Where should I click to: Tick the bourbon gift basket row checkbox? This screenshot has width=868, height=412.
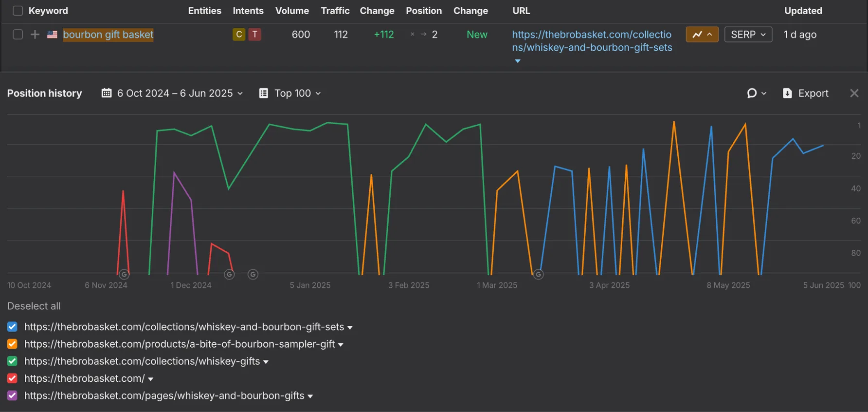18,35
